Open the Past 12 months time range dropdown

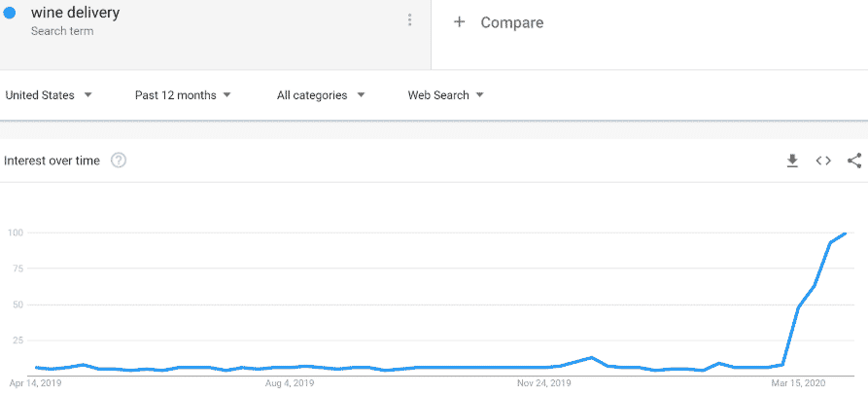pyautogui.click(x=184, y=95)
